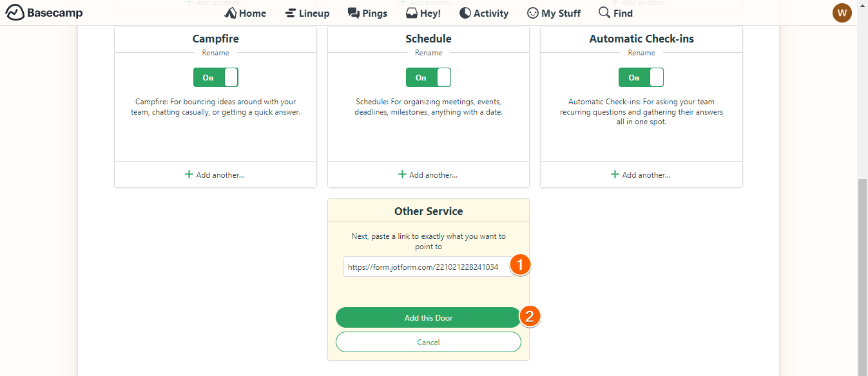Open the My Stuff menu

point(554,13)
